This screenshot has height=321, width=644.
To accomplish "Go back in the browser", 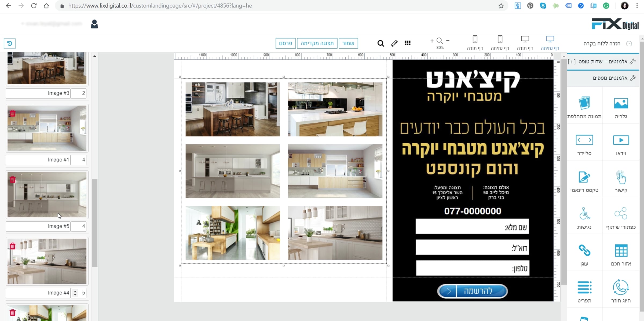I will click(9, 6).
